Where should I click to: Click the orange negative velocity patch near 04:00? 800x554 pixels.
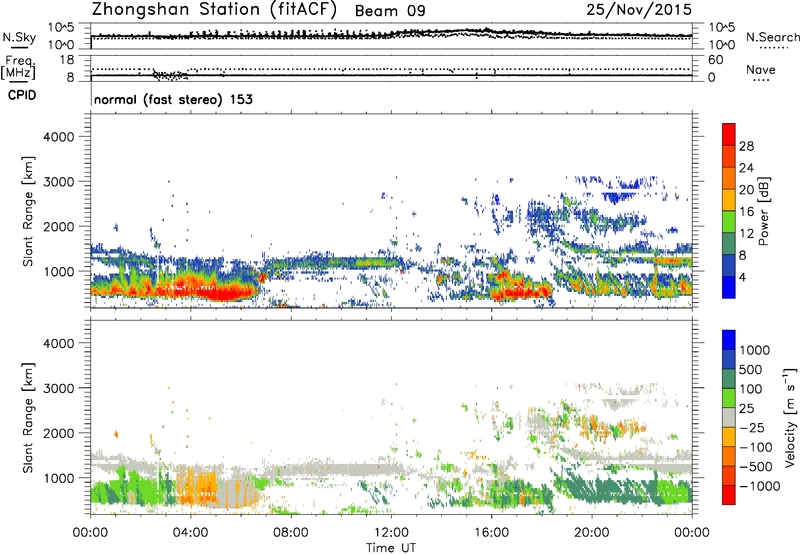tap(196, 485)
